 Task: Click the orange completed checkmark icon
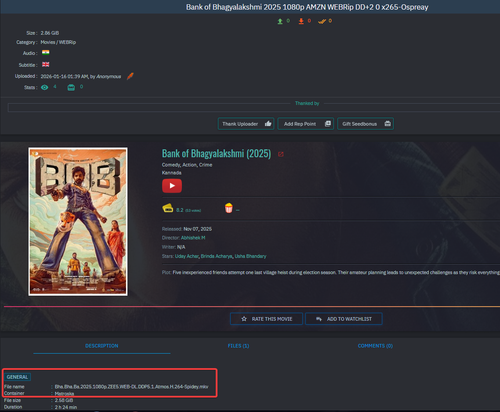[x=322, y=21]
